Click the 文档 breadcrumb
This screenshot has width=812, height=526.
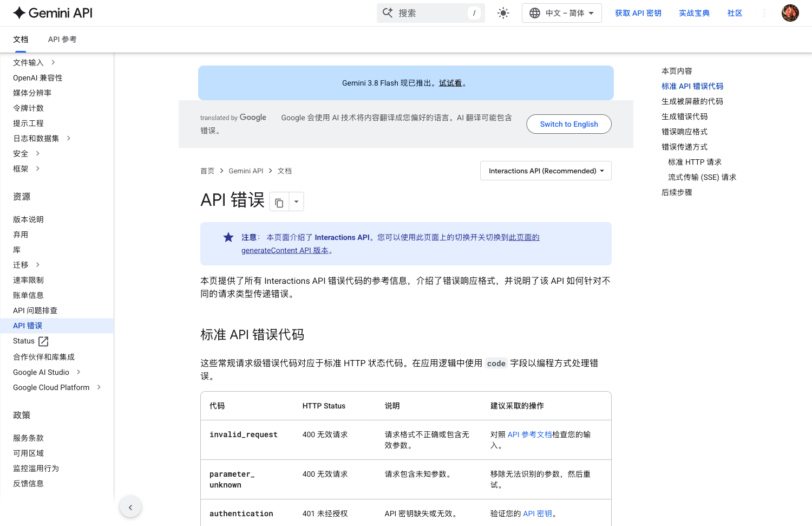285,171
